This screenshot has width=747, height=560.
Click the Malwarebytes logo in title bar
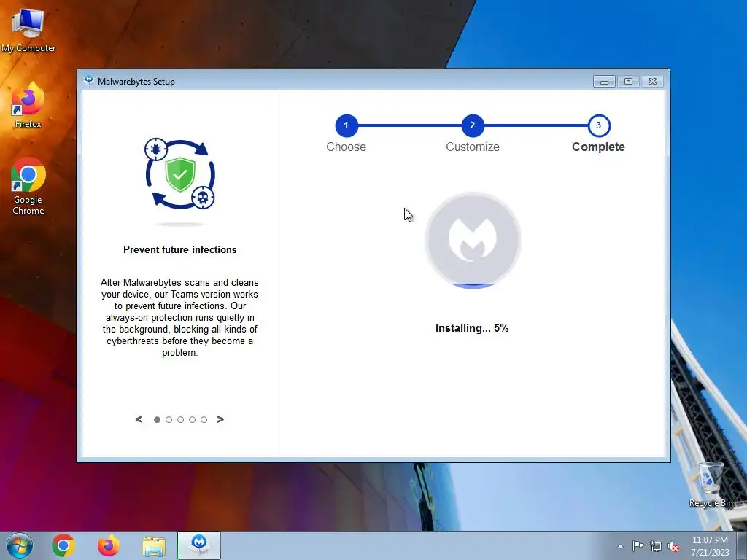tap(88, 80)
